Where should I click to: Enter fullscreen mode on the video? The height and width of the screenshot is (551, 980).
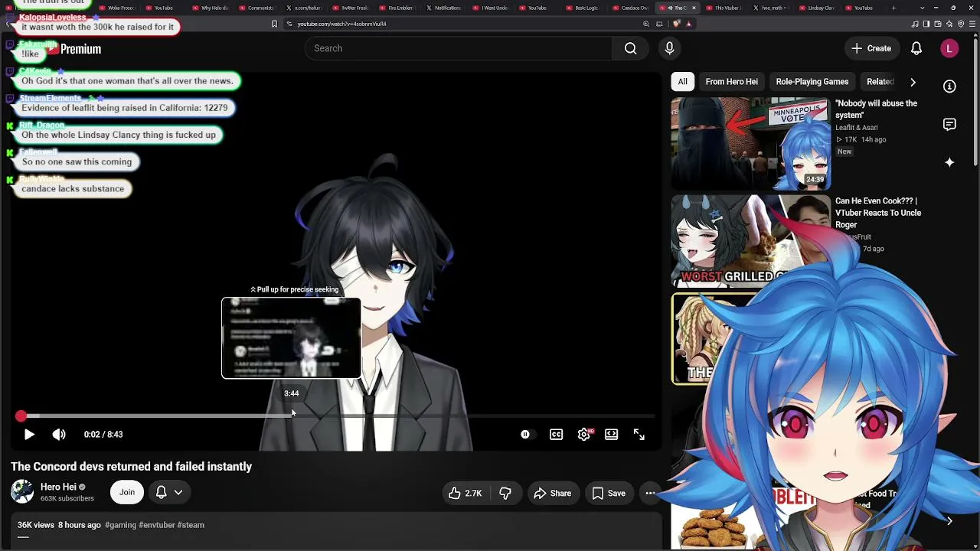(x=639, y=435)
